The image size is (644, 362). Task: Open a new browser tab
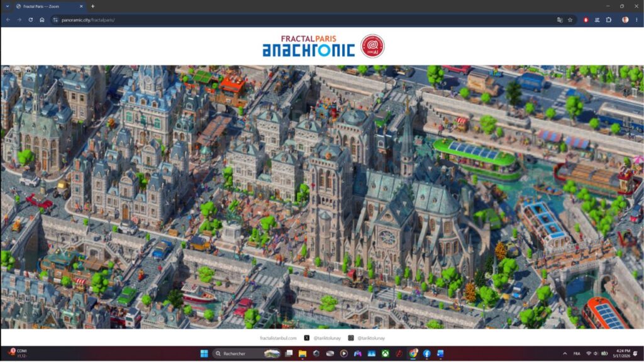pyautogui.click(x=93, y=6)
